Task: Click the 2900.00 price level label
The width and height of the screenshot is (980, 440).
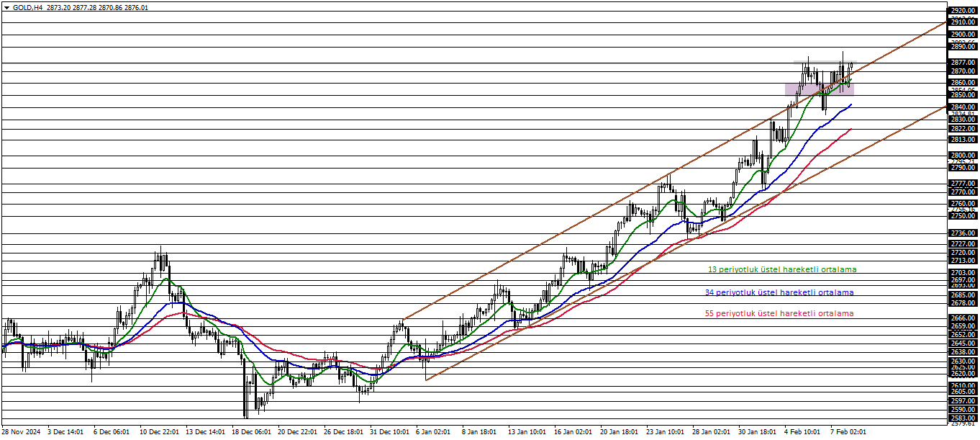Action: 963,35
